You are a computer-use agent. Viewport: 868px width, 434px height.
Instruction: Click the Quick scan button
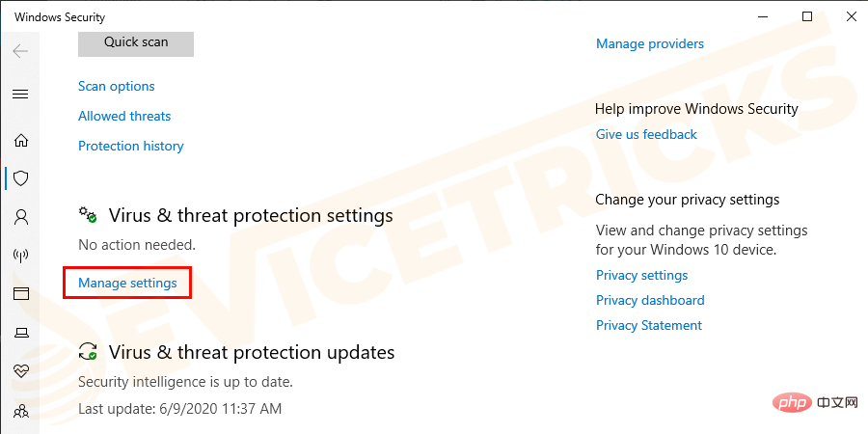point(136,42)
